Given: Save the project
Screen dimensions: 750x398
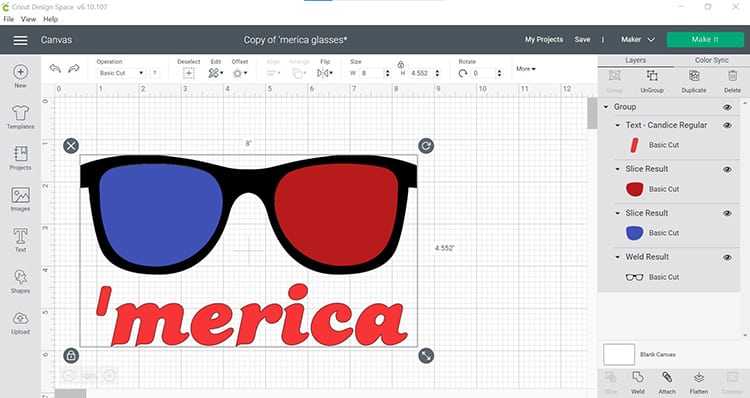Looking at the screenshot, I should [582, 40].
